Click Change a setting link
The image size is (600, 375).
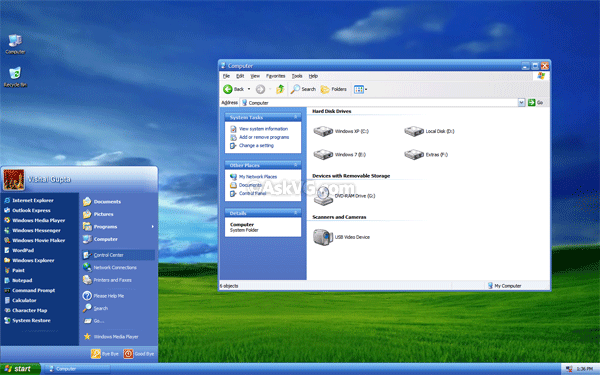click(x=256, y=146)
